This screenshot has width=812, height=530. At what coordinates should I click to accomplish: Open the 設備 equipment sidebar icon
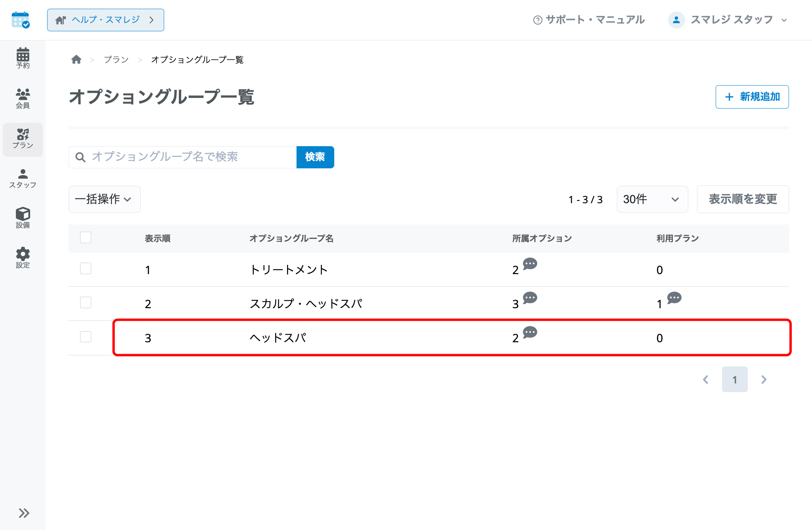coord(23,218)
